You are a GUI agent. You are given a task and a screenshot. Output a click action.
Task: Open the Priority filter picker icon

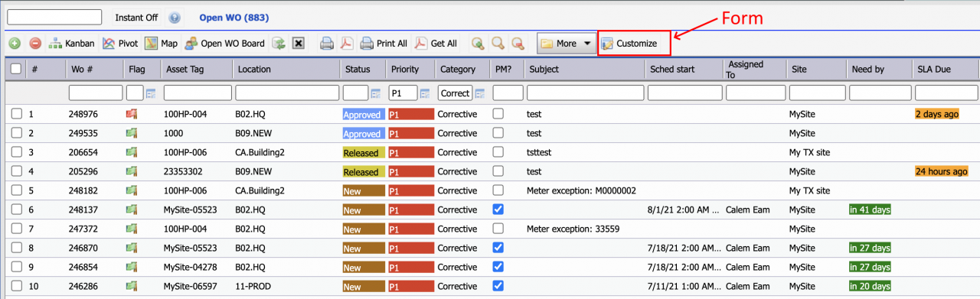point(424,93)
